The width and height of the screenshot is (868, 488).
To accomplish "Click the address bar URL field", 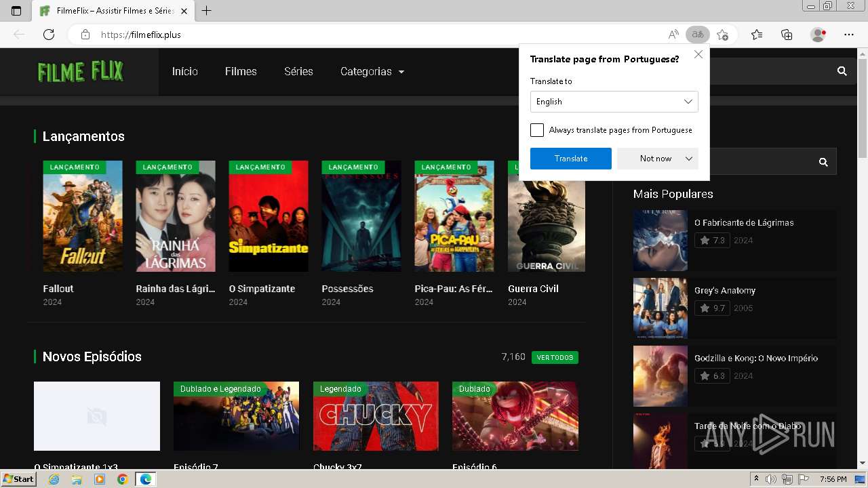I will tap(380, 35).
